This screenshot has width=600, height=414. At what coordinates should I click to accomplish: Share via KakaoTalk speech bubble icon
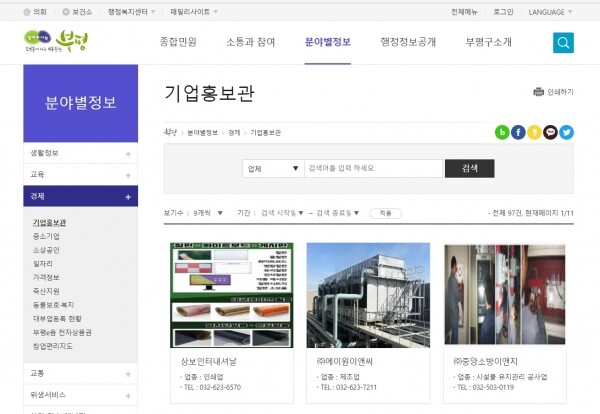[x=550, y=132]
